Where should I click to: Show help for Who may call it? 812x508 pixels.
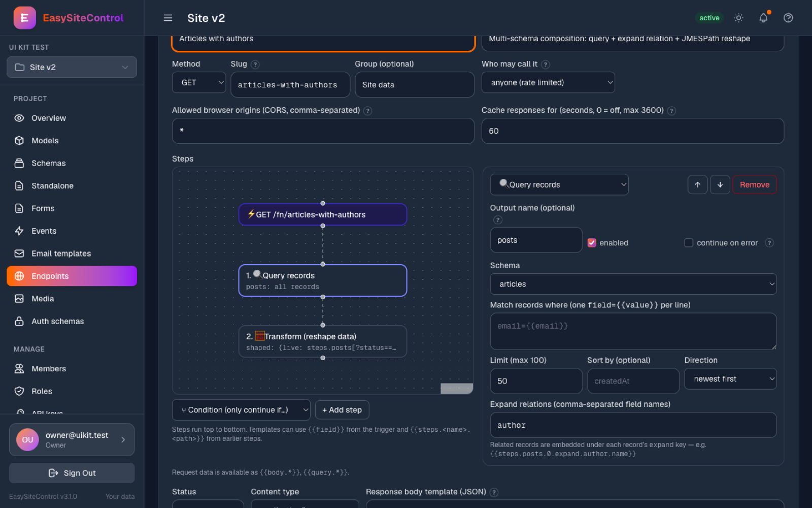(546, 65)
